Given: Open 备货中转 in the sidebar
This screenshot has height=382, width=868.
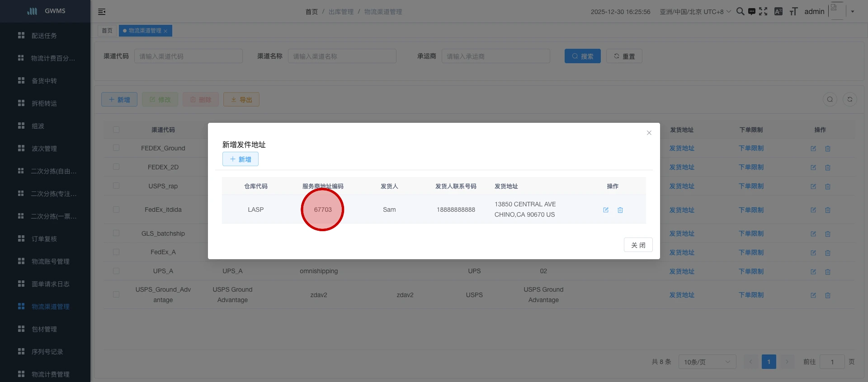Looking at the screenshot, I should (45, 81).
